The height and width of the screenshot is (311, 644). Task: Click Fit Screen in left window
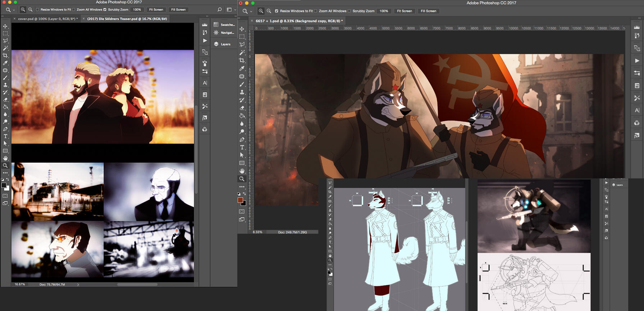coord(156,10)
